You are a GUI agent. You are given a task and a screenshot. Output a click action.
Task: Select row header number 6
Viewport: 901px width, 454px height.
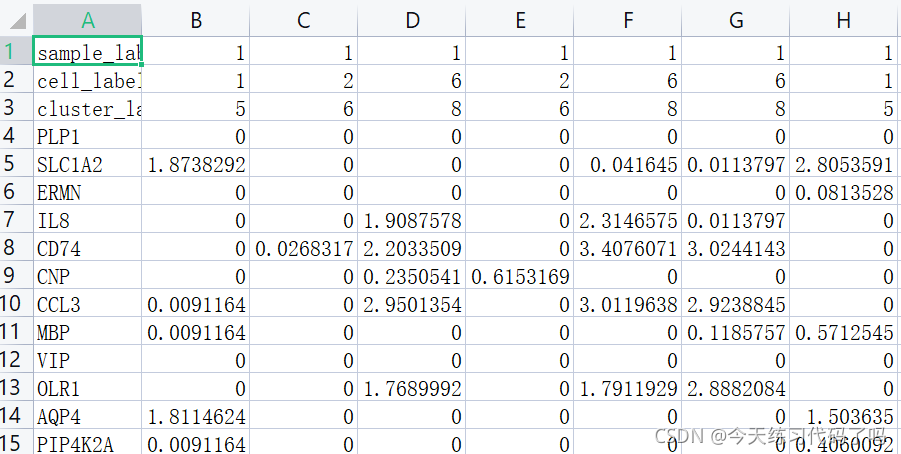(x=16, y=191)
